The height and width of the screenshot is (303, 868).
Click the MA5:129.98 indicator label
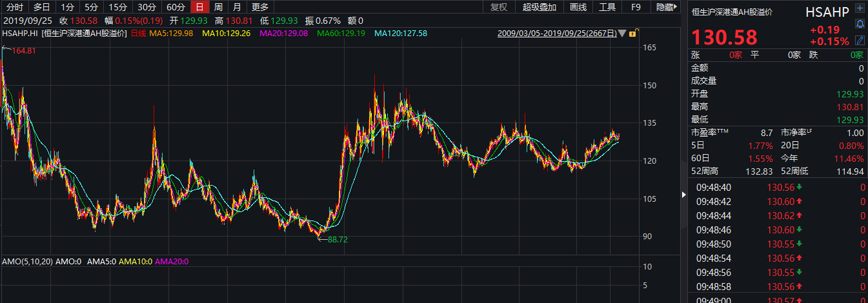(x=171, y=33)
